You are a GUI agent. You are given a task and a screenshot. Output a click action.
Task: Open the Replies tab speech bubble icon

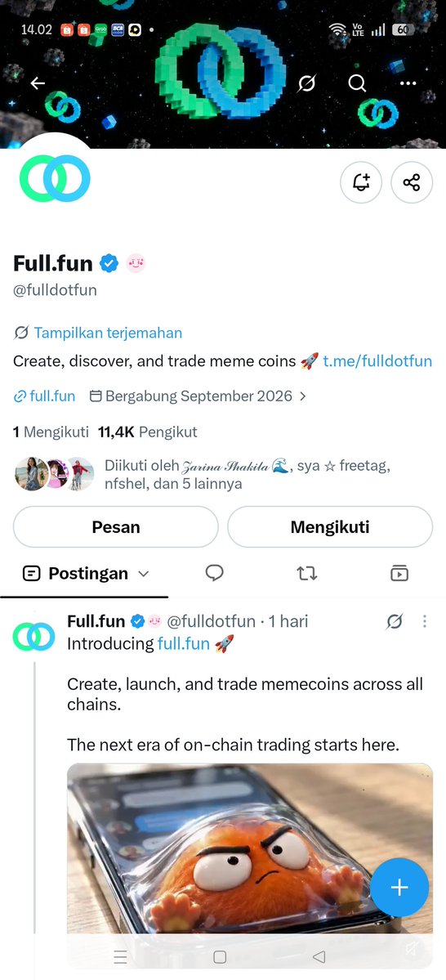(214, 572)
